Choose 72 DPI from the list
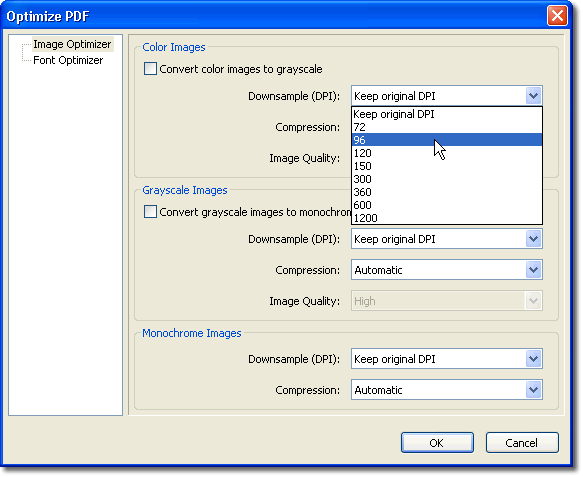Viewport: 583px width, 477px height. 447,127
